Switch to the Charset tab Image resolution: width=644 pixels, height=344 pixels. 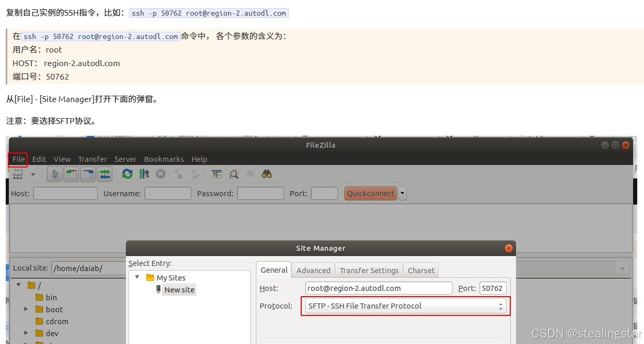421,271
